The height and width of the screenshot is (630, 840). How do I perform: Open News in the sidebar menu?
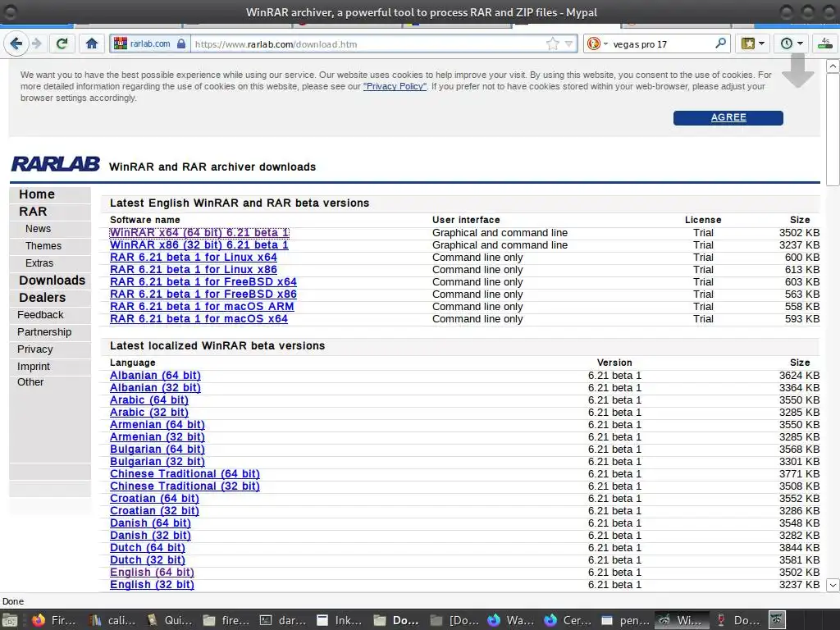(x=38, y=229)
